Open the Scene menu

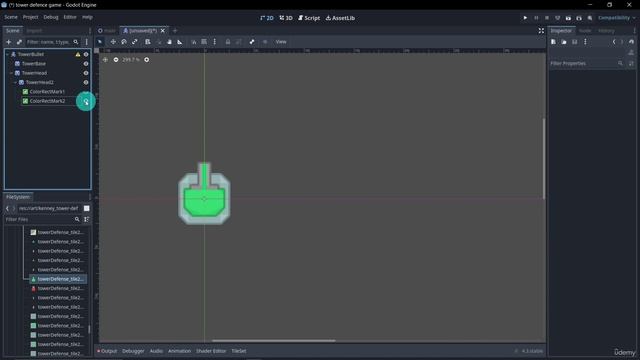point(11,17)
